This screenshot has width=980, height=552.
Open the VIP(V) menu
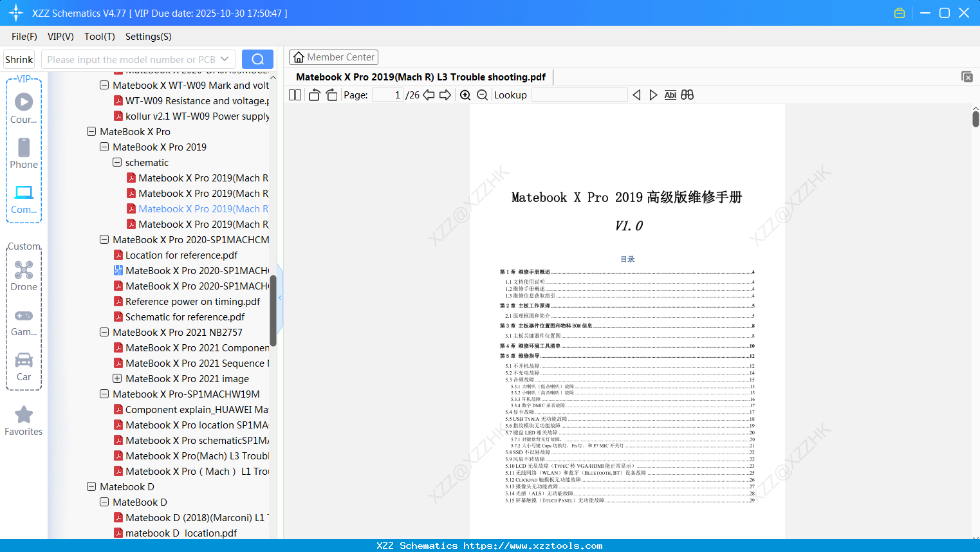pos(60,37)
